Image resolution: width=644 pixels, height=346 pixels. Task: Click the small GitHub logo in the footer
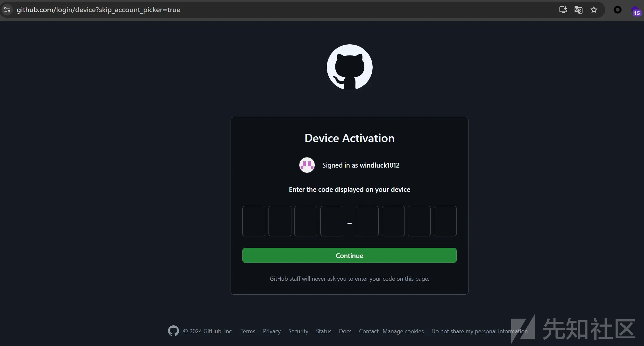pos(173,331)
